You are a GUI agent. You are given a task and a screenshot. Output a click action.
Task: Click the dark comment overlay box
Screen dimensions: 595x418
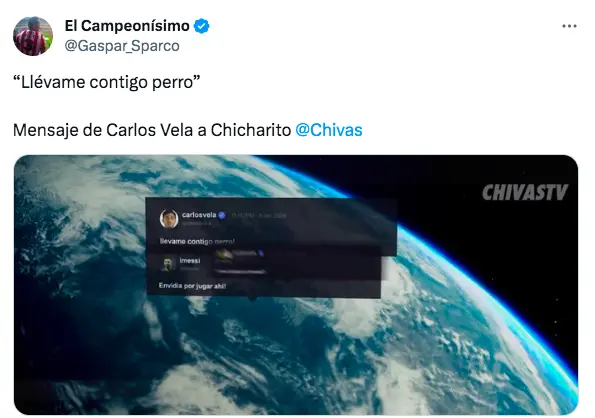pyautogui.click(x=271, y=247)
